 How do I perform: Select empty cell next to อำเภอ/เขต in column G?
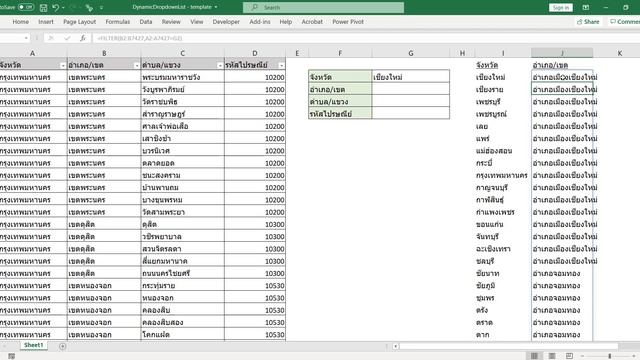[411, 89]
